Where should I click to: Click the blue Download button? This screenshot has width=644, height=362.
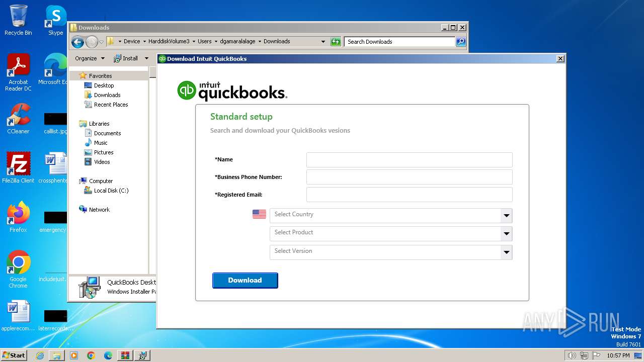(x=245, y=281)
